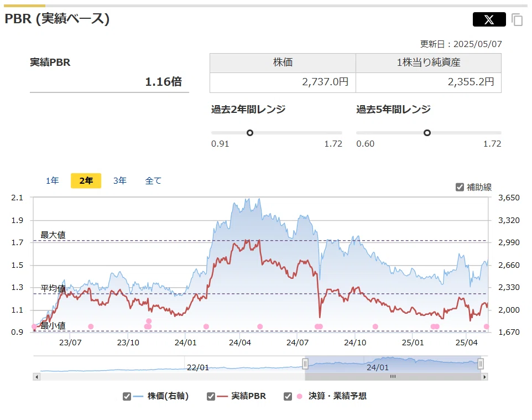
Task: Click the 22/01 label in the navigator
Action: (x=198, y=367)
